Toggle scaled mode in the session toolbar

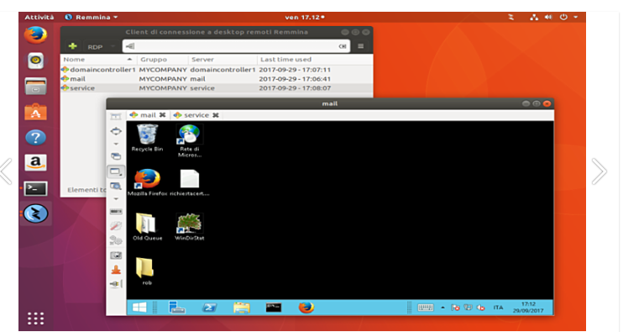tap(116, 186)
